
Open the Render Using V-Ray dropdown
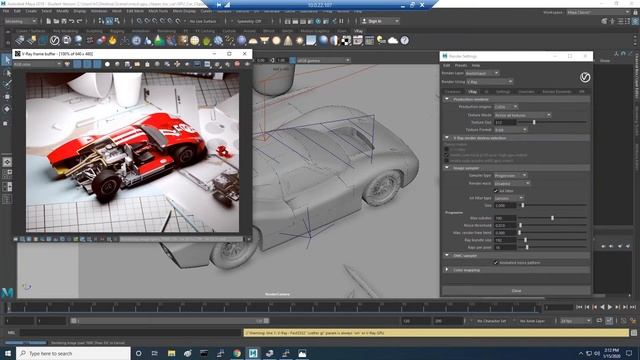pyautogui.click(x=489, y=82)
